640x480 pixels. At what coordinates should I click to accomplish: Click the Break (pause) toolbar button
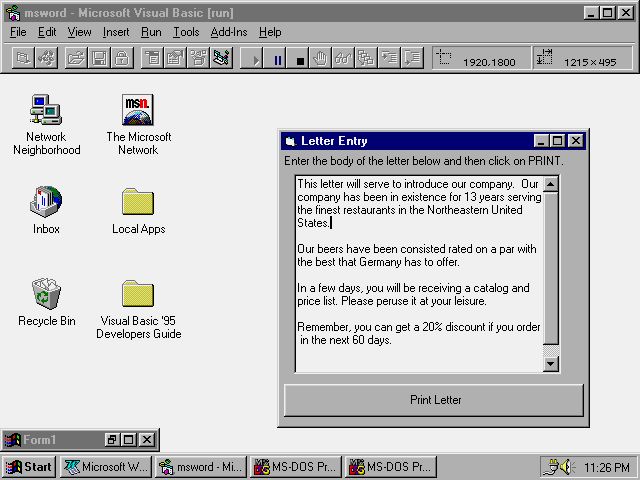tap(278, 60)
